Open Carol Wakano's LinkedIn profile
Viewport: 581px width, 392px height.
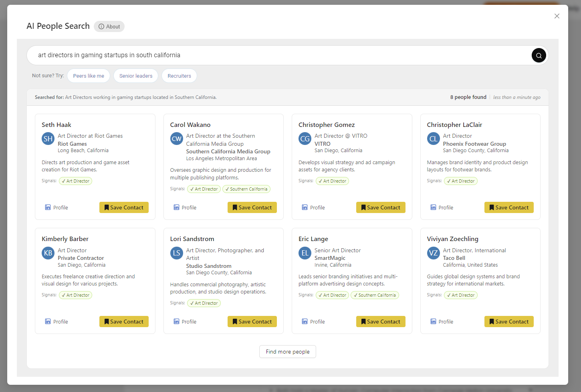click(185, 207)
